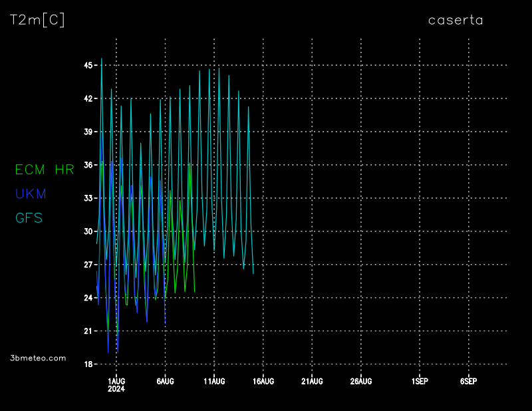Screen dimensions: 532x411
Task: Click the T2m[C] chart title
Action: coord(37,20)
